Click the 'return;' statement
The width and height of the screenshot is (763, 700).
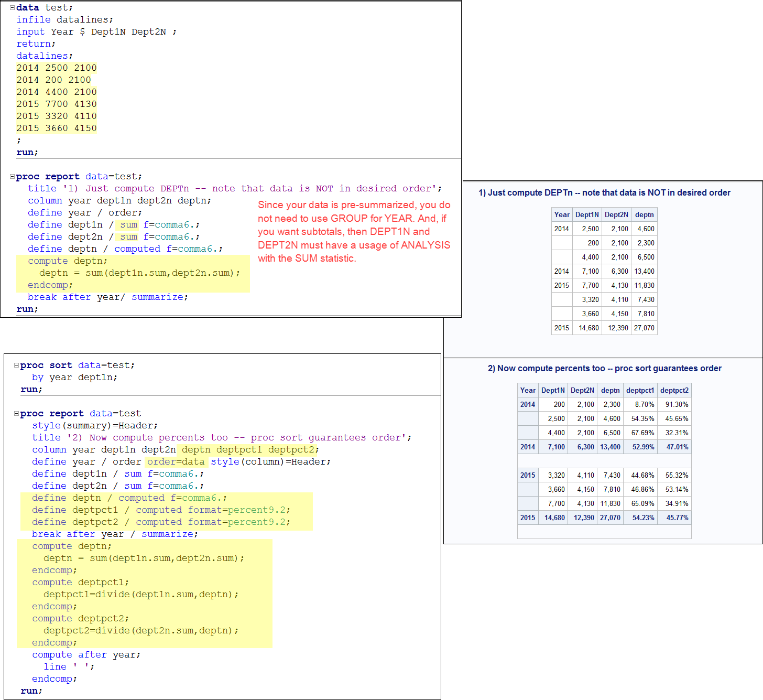(x=36, y=44)
